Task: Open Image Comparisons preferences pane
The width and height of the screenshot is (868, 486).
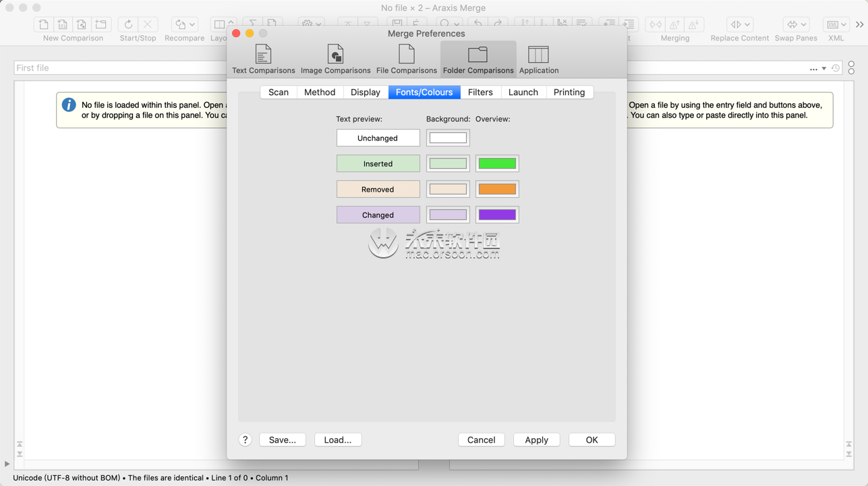Action: pyautogui.click(x=335, y=59)
